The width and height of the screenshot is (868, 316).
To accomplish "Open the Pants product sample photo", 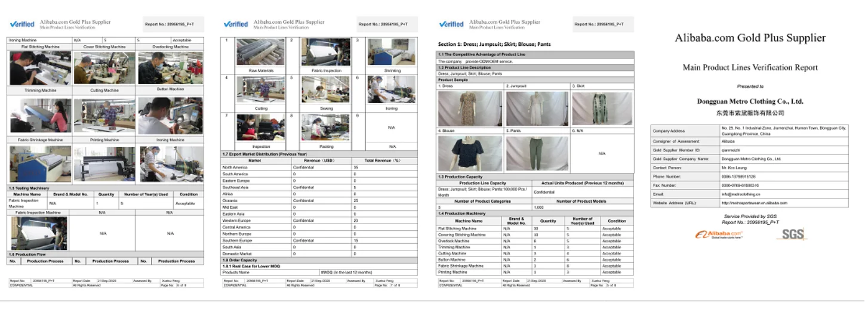I will [x=537, y=154].
